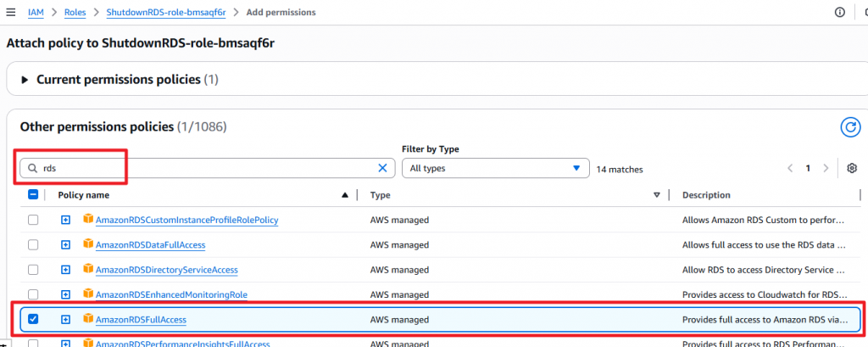This screenshot has width=868, height=347.
Task: Check AmazonRDSCustomInstanceProfileRolePolicy checkbox
Action: (x=33, y=220)
